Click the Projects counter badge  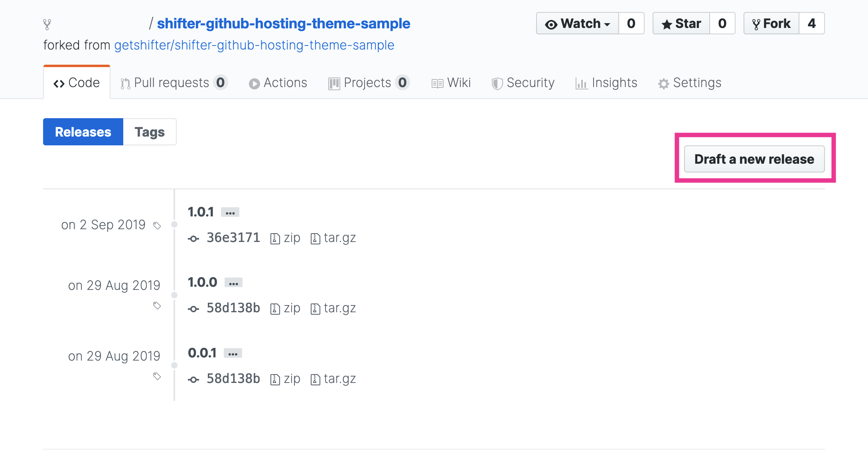402,83
